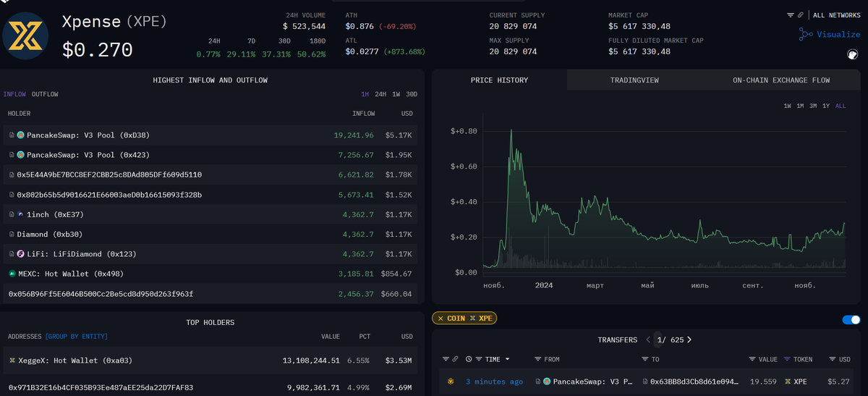Click address 0x056B96Ff5E6046B500Cc2Be5cd8d950d263f963f
The image size is (868, 396).
[x=101, y=294]
